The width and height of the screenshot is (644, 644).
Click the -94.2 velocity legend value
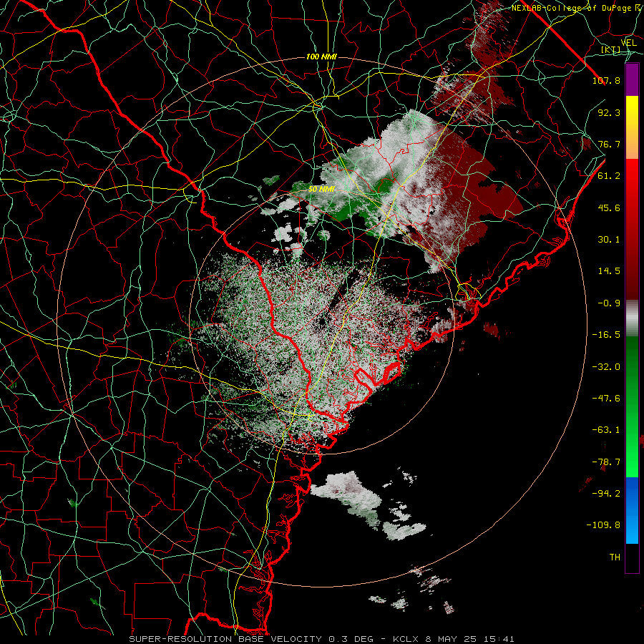pyautogui.click(x=606, y=493)
